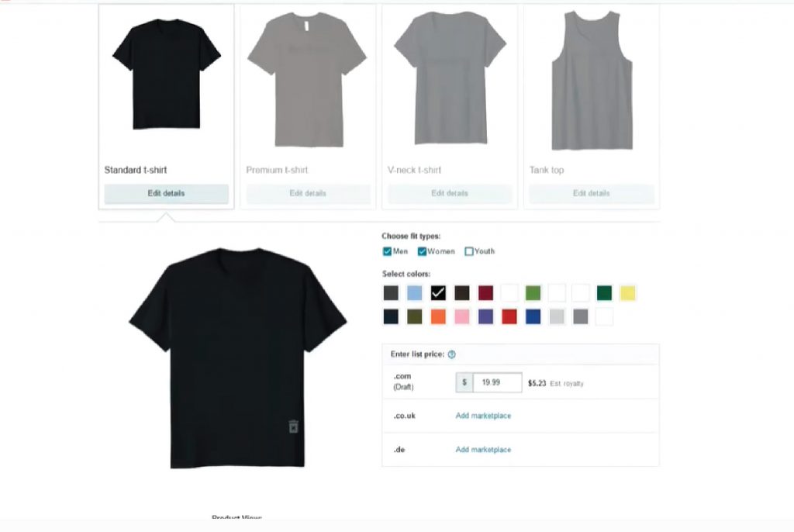This screenshot has height=532, width=794.
Task: Uncheck the Women fit type checkbox
Action: click(422, 251)
